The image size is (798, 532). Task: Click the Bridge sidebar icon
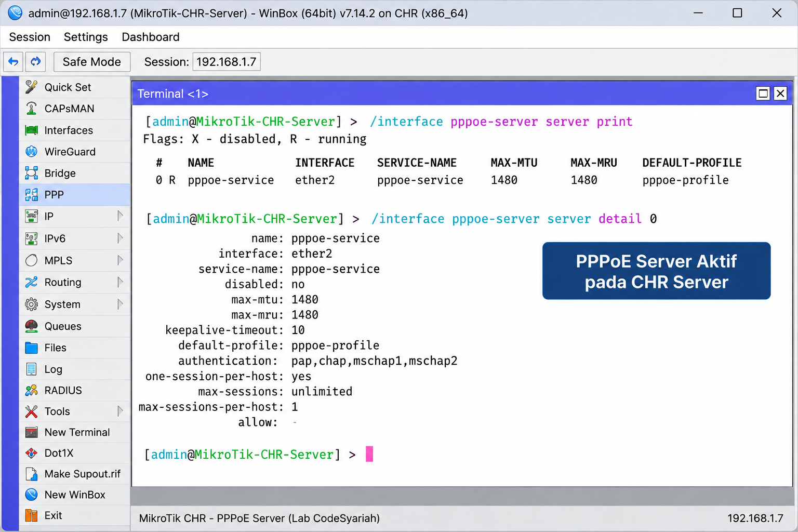click(x=31, y=173)
